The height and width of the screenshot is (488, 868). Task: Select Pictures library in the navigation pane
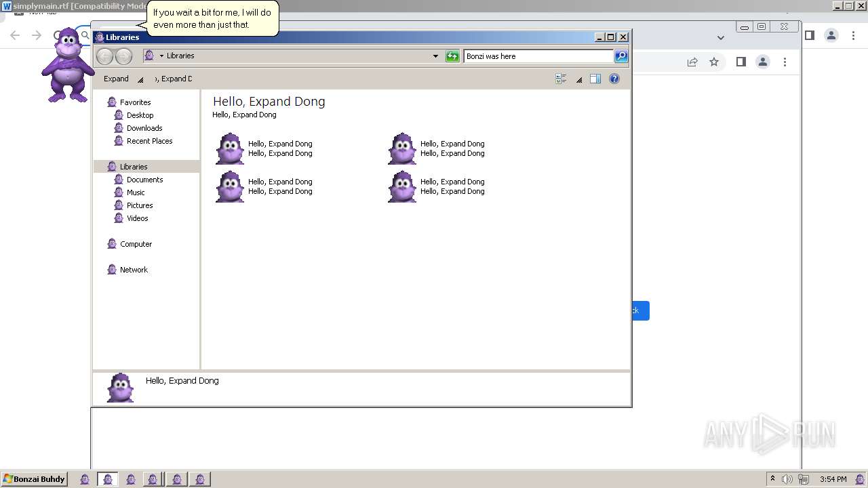[x=140, y=205]
